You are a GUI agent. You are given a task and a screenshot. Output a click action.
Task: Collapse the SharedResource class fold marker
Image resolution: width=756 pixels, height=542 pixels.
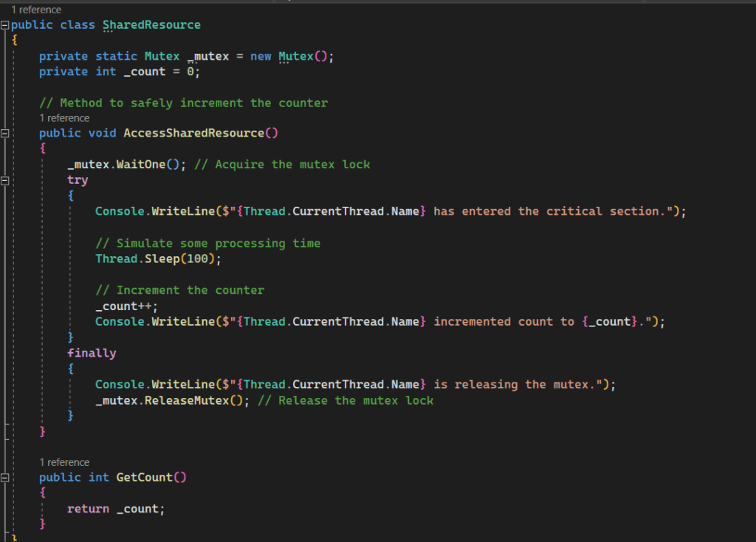point(5,24)
